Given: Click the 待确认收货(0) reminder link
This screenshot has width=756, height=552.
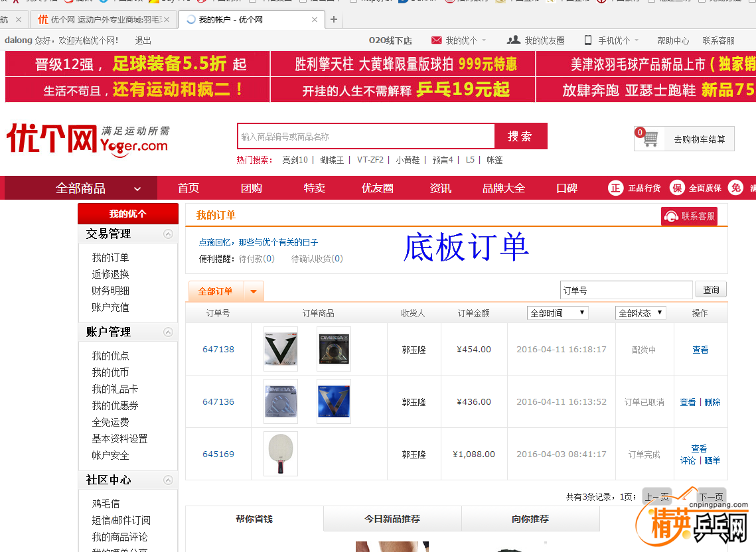Looking at the screenshot, I should click(317, 259).
